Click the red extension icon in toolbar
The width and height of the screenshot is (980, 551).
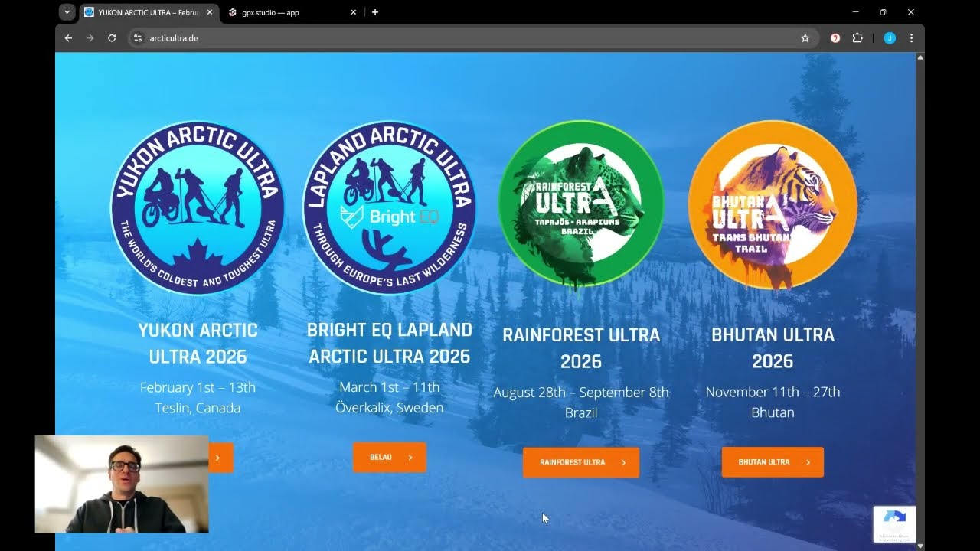[x=835, y=38]
